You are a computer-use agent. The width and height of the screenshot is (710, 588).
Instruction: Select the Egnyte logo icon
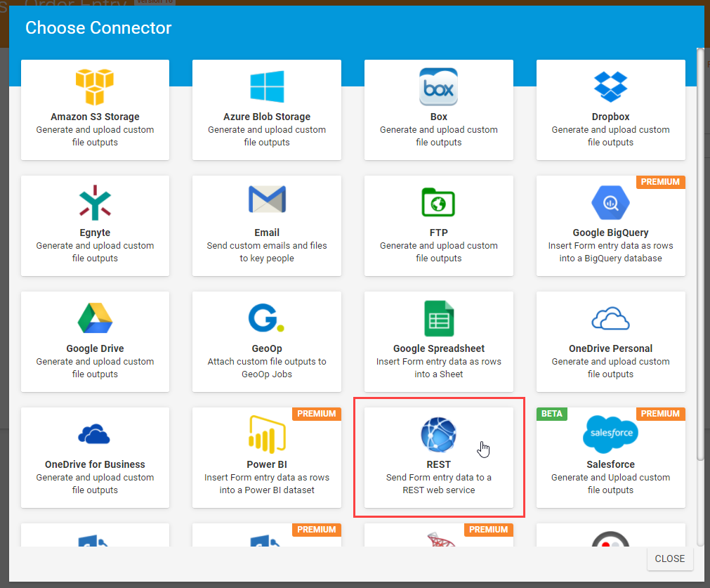click(x=95, y=202)
